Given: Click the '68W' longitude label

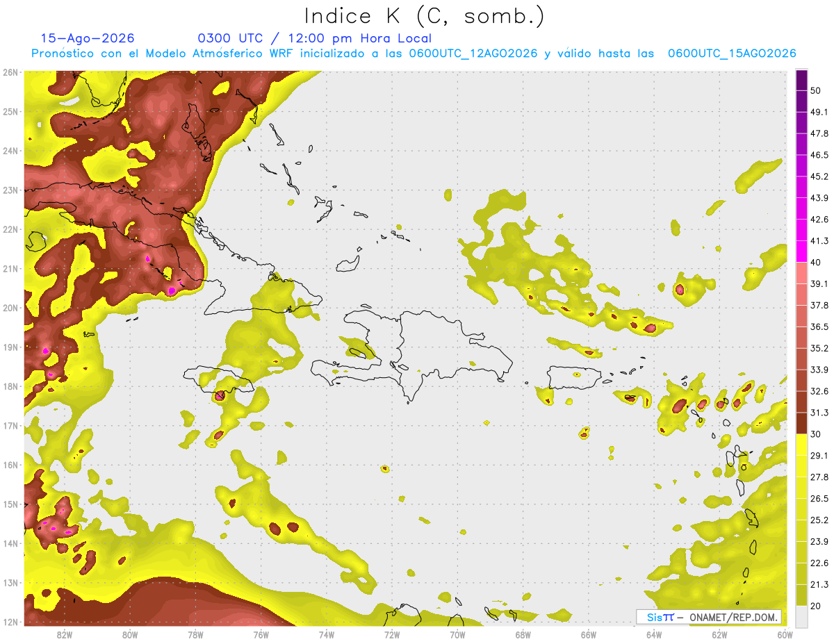Looking at the screenshot, I should click(523, 634).
